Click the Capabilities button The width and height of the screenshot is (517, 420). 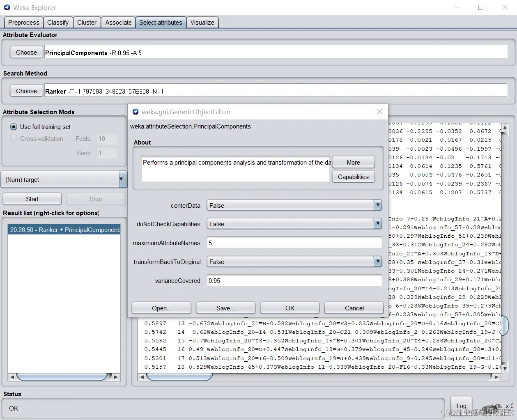coord(353,177)
